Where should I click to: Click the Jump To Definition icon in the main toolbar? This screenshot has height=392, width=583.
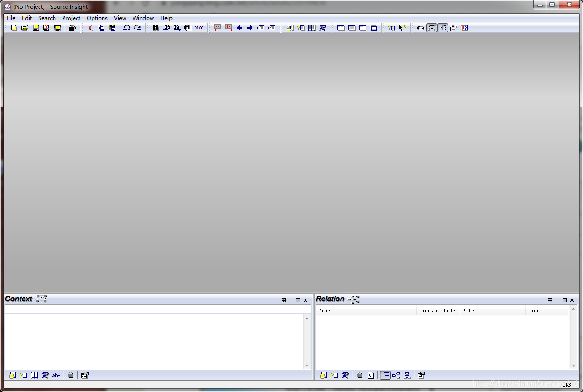(290, 28)
